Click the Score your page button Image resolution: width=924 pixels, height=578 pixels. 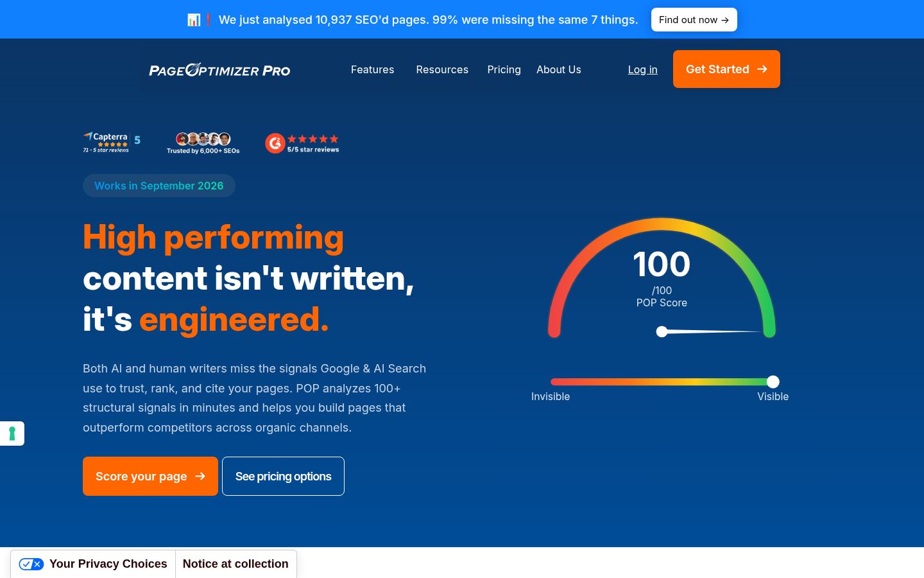tap(150, 476)
